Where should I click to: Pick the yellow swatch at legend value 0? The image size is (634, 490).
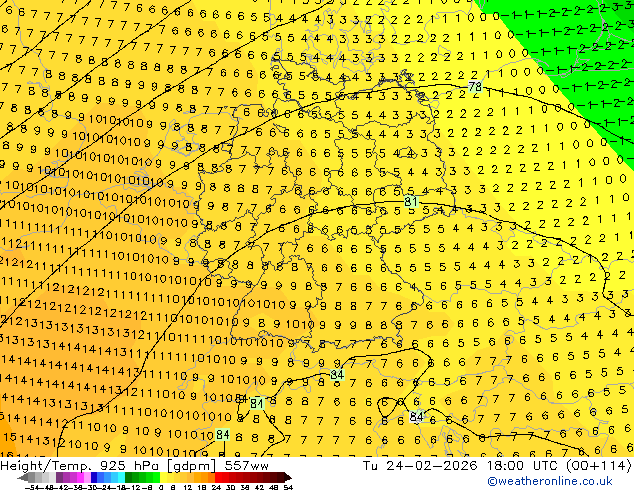(164, 477)
